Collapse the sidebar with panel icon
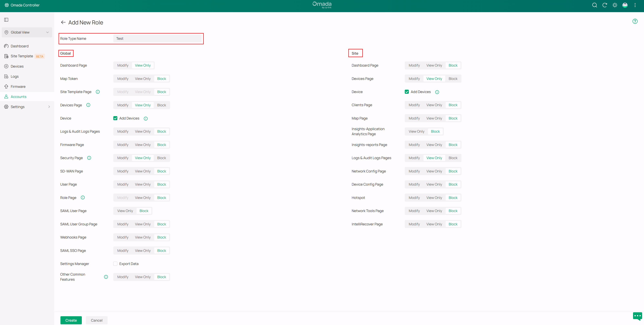Viewport: 644px width, 325px height. (6, 20)
